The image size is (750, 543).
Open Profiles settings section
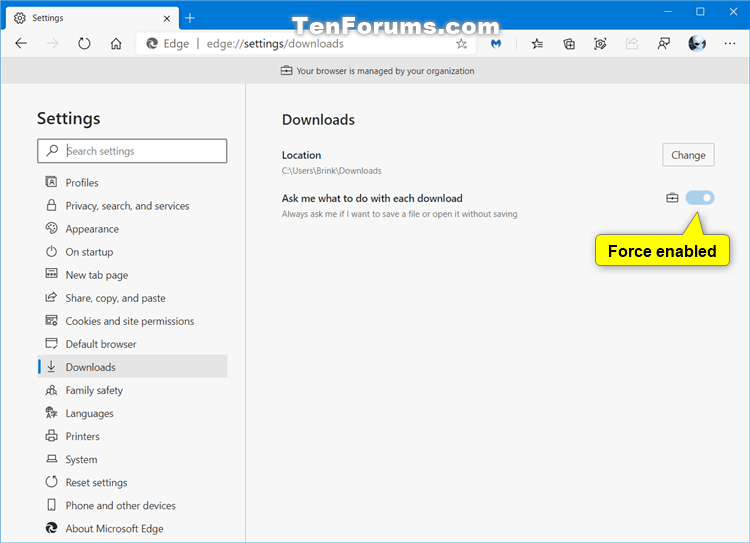[x=82, y=183]
